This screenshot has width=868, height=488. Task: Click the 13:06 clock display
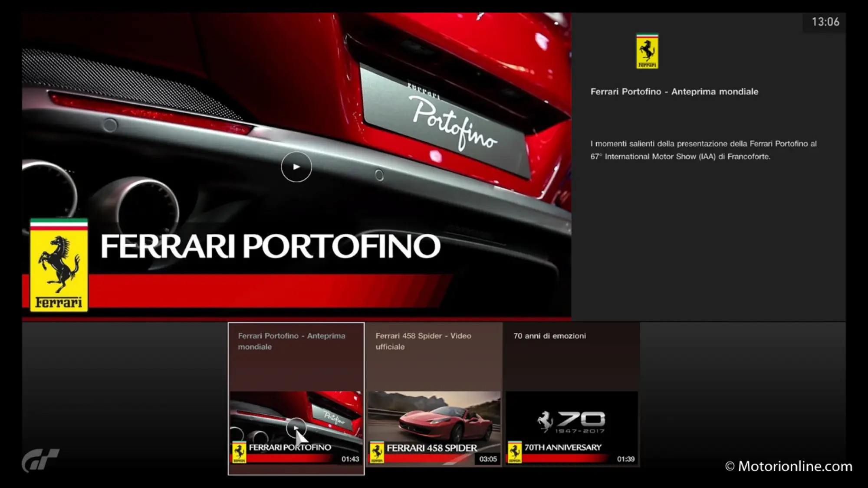point(825,22)
